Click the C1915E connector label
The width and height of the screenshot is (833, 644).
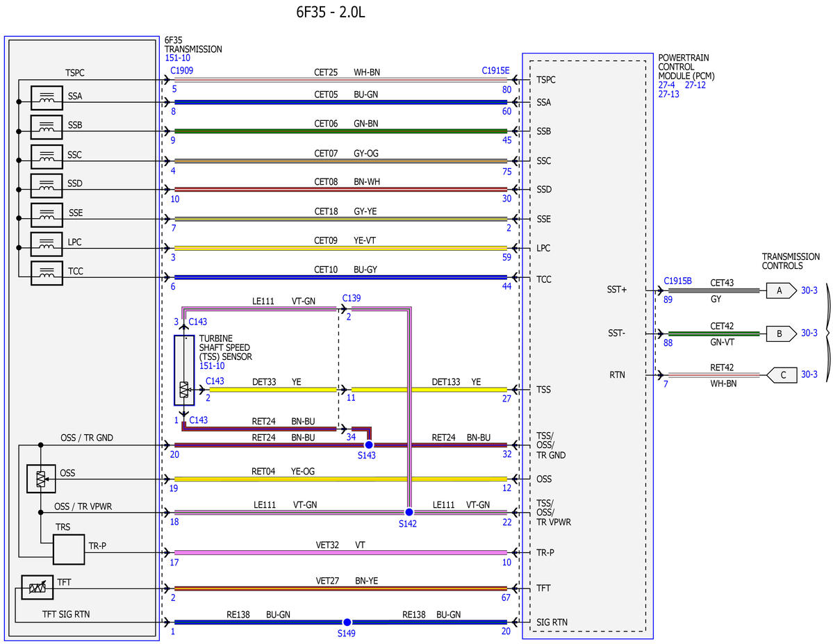pyautogui.click(x=495, y=71)
